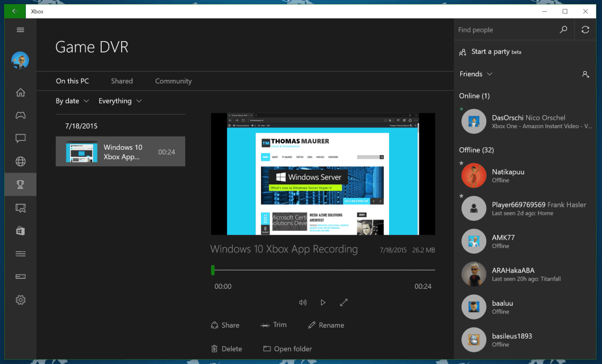Viewport: 602px width, 364px height.
Task: Delete the recording
Action: point(226,349)
